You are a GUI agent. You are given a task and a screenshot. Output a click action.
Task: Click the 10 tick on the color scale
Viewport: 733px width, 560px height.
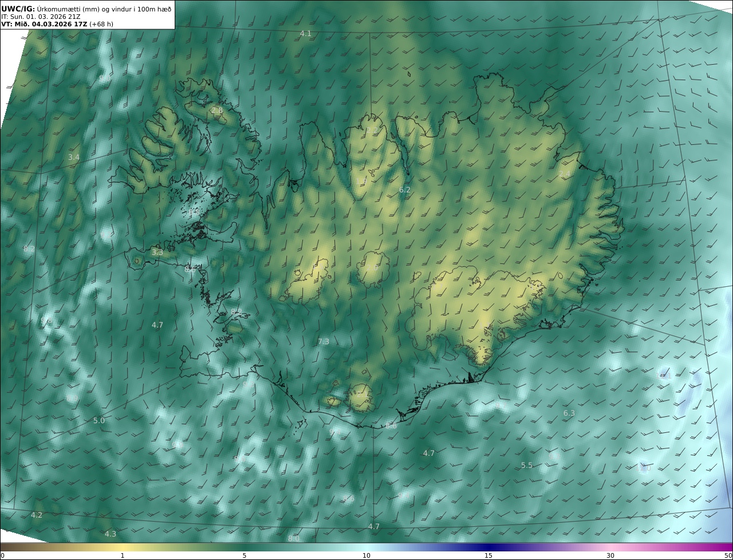pos(366,555)
